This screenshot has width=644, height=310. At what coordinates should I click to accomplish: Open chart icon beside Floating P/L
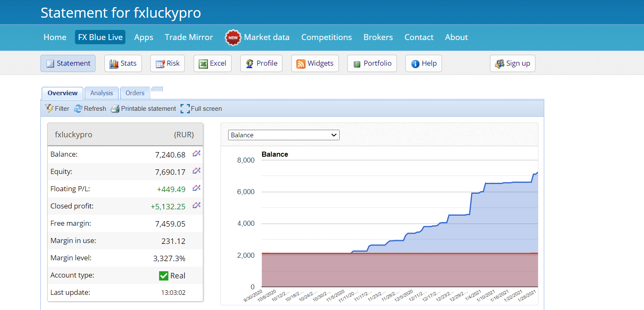196,188
